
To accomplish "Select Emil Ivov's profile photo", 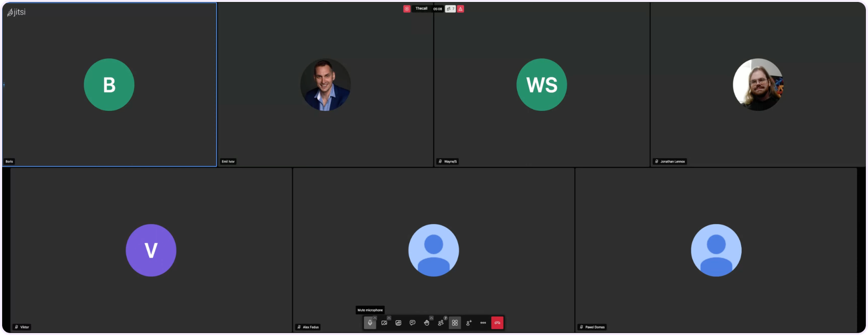I will pyautogui.click(x=325, y=85).
